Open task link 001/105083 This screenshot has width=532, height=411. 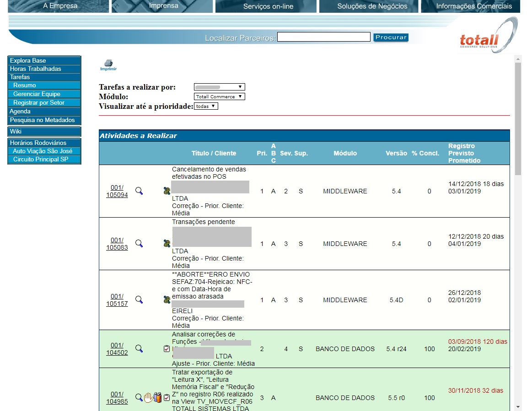[x=117, y=244]
